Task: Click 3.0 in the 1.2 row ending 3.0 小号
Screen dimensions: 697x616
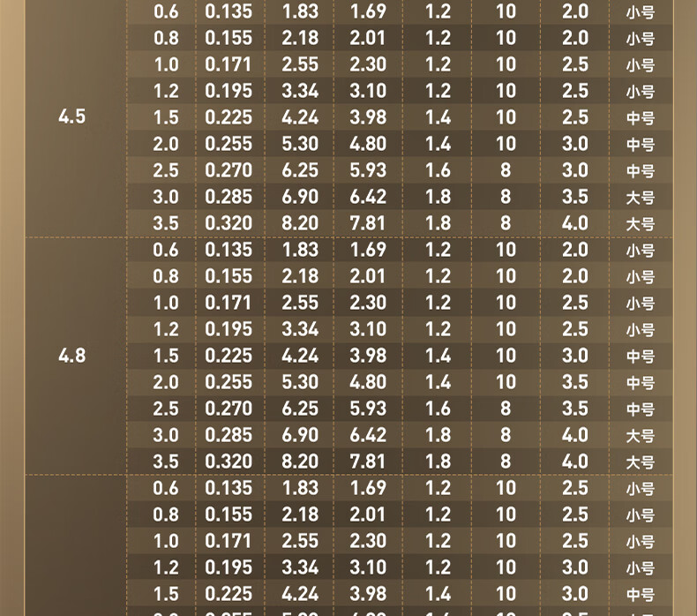Action: click(x=574, y=567)
